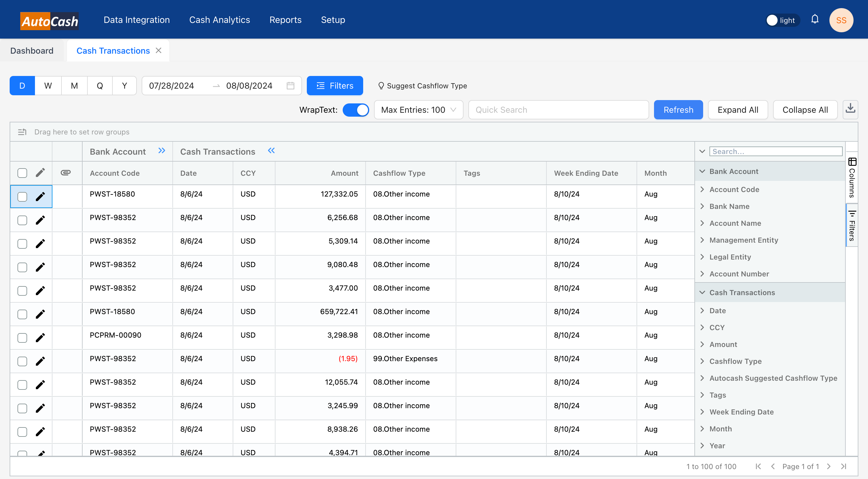Click the Expand All button
This screenshot has width=868, height=479.
coord(737,109)
